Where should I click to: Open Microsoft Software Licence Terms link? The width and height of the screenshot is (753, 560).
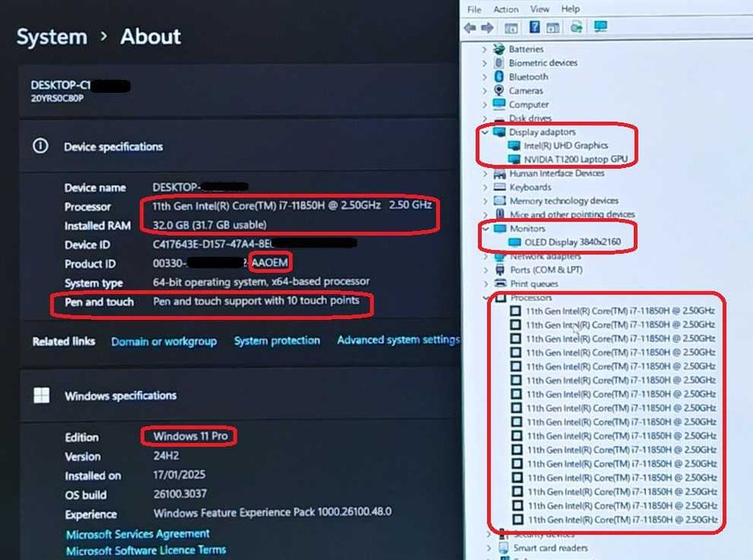[x=146, y=550]
